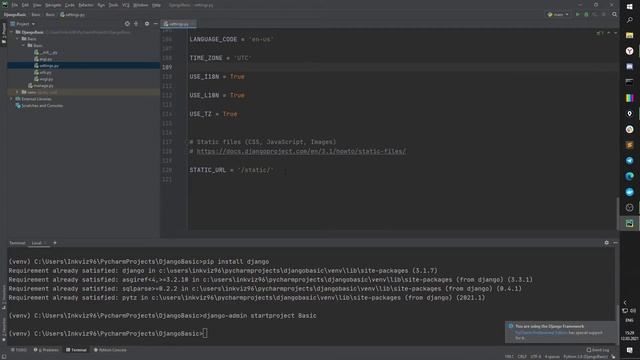The height and width of the screenshot is (360, 640).
Task: Open the Edit menu
Action: pos(25,5)
